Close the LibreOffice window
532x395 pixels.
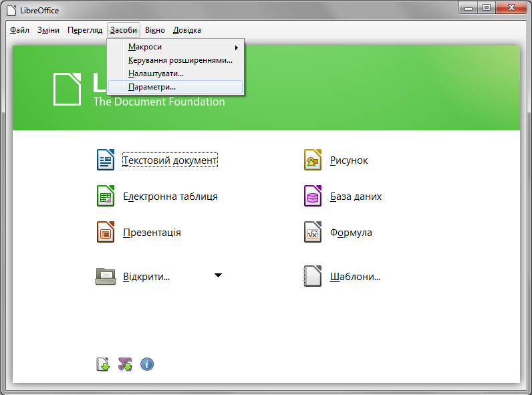click(511, 7)
